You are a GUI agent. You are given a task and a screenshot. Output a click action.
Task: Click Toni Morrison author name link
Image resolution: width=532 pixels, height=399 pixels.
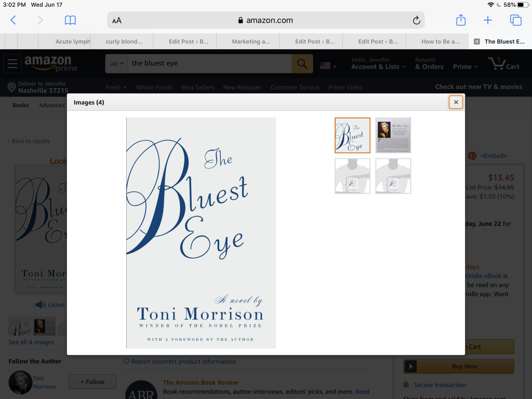click(44, 382)
